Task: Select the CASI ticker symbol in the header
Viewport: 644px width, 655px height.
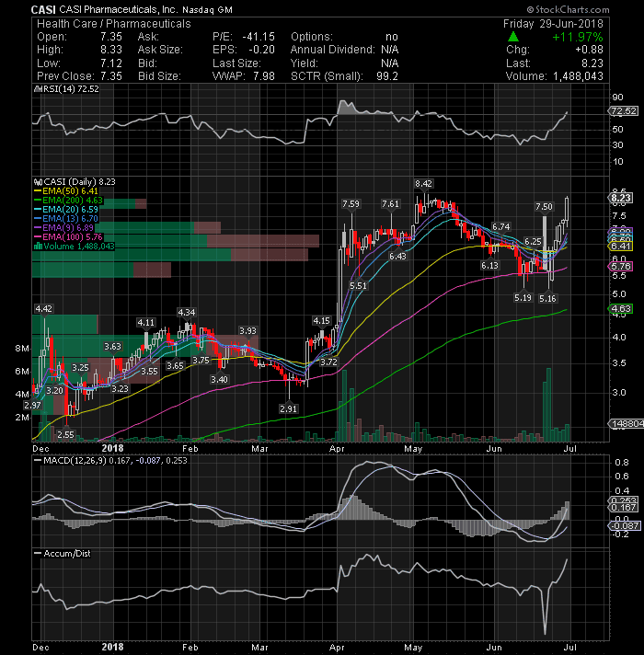Action: [43, 9]
